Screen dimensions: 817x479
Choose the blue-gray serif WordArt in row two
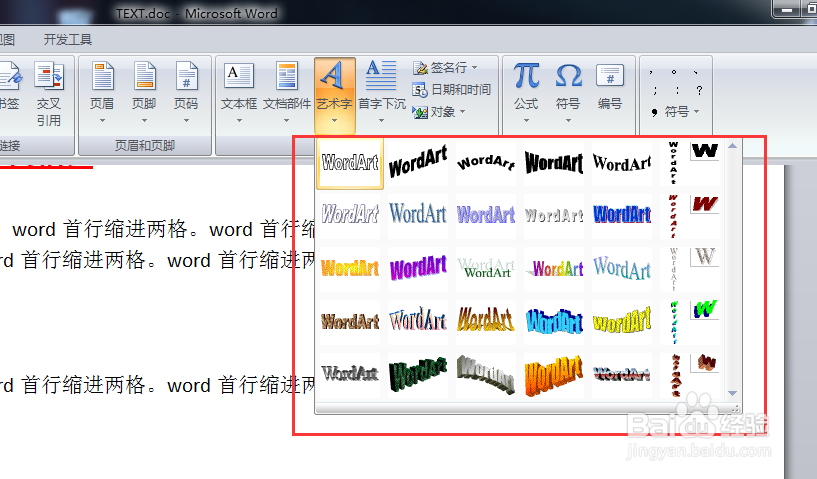coord(418,215)
